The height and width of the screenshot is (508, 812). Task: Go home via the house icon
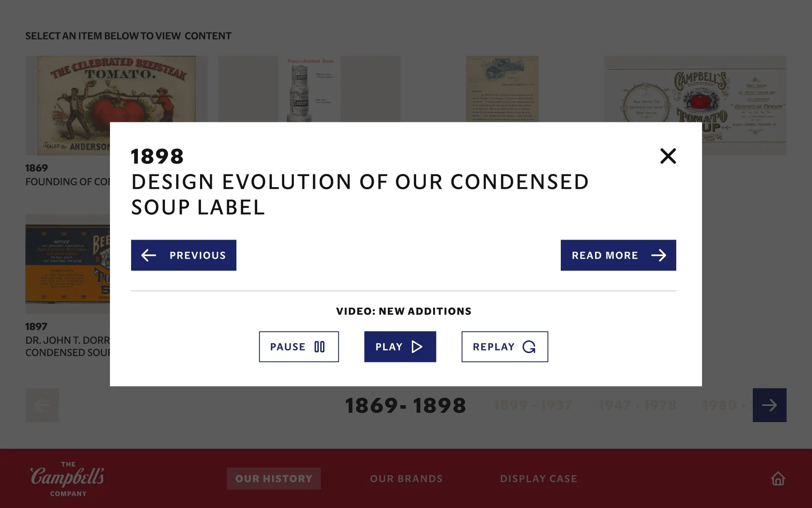pos(778,478)
